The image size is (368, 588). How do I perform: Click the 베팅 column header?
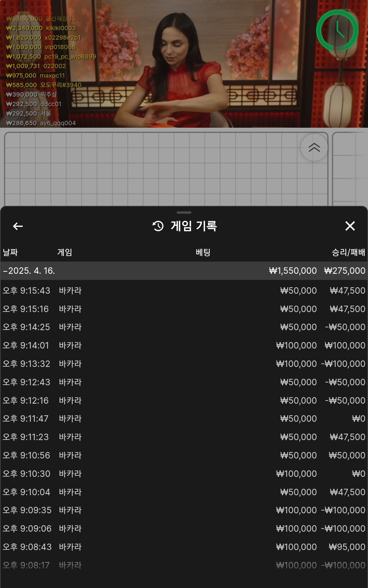[x=203, y=252]
